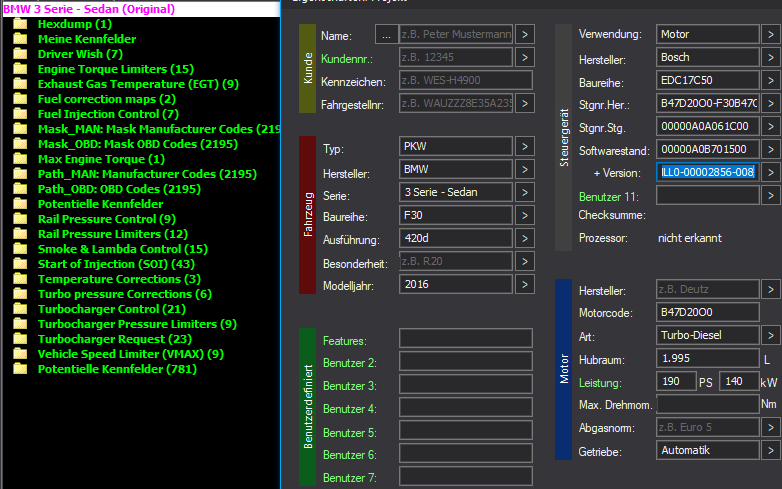Click the Features input field
Screen dimensions: 782x489
pyautogui.click(x=465, y=338)
